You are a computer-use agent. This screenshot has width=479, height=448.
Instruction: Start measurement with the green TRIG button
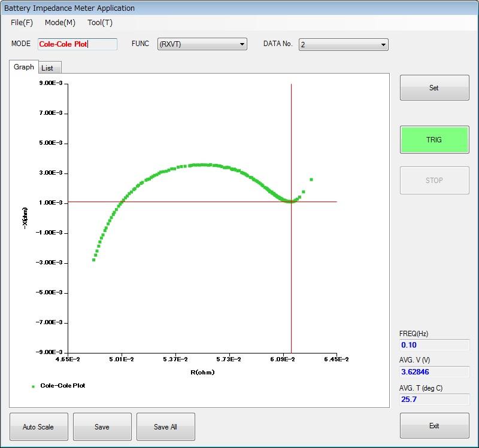tap(435, 140)
